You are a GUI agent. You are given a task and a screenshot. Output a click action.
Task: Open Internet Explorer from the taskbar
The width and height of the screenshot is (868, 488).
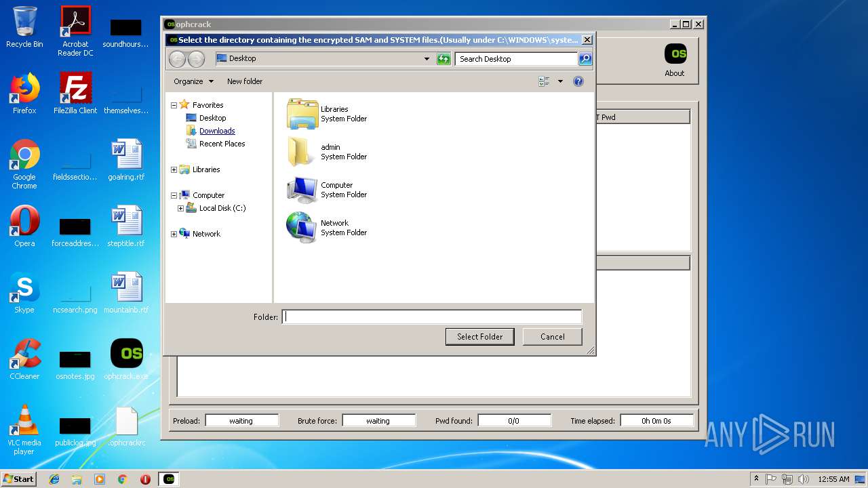point(54,479)
